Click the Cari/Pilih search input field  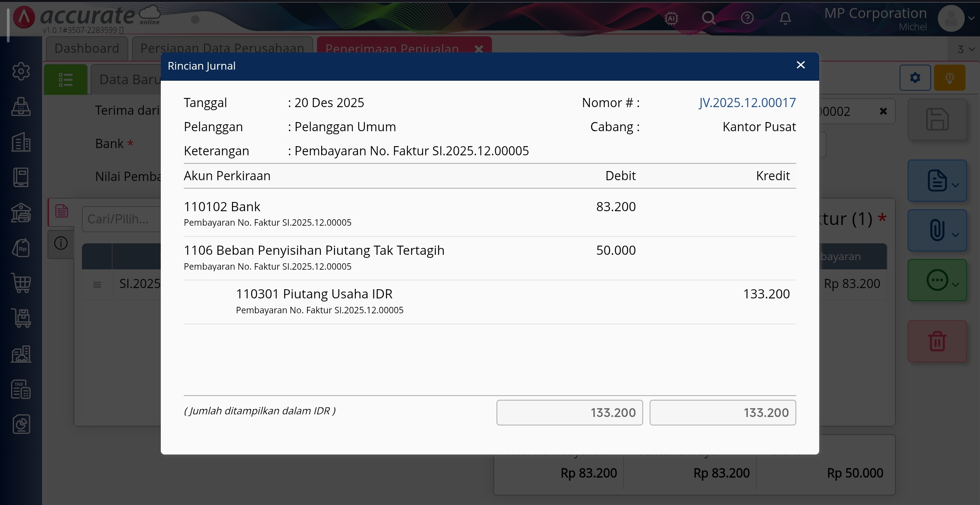121,219
